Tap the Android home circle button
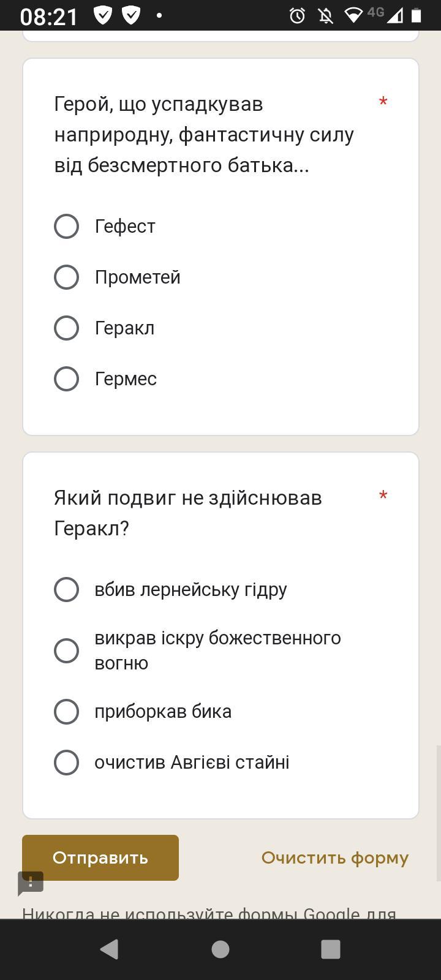441x980 pixels. (x=221, y=949)
